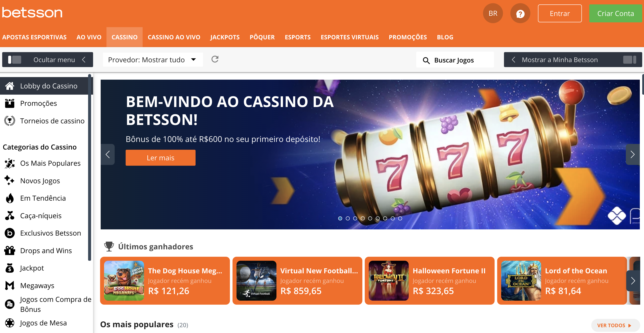This screenshot has width=644, height=333.
Task: Select the Jackpot money bag icon
Action: (10, 268)
